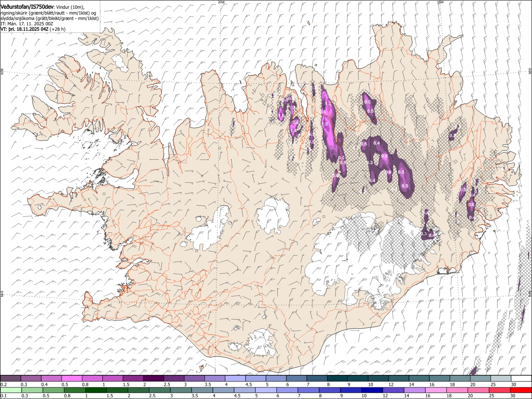Select the upper legend swatch between 18 and 20
This screenshot has height=399, width=532.
coord(459,378)
